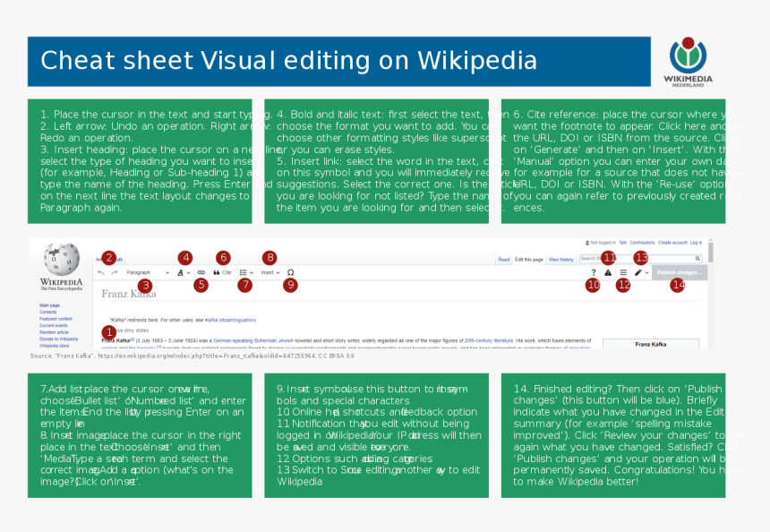This screenshot has height=532, width=770.
Task: Click the chain Link icon in the toolbar
Action: pyautogui.click(x=201, y=272)
